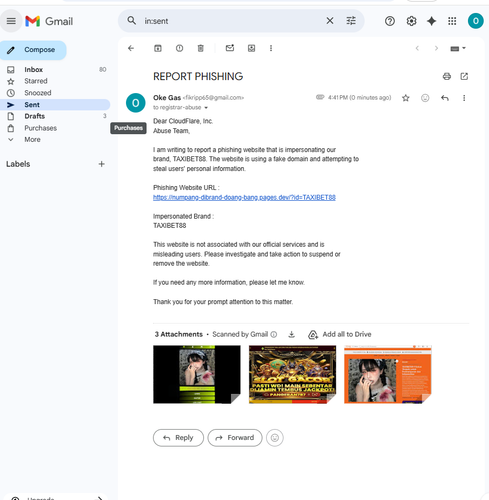Click Compose button

pos(33,50)
